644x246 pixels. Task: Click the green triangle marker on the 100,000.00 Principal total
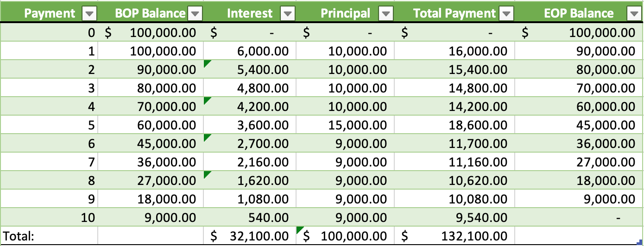click(299, 229)
